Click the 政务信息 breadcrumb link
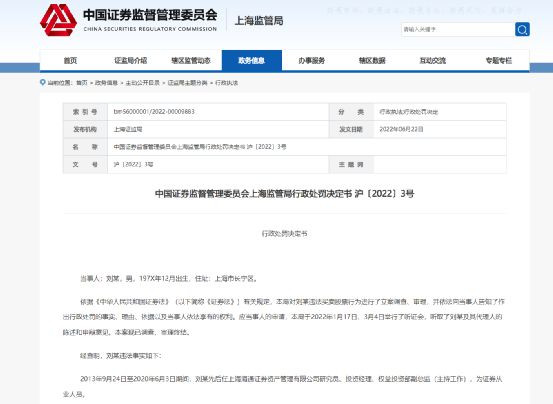This screenshot has height=404, width=553. pyautogui.click(x=106, y=83)
